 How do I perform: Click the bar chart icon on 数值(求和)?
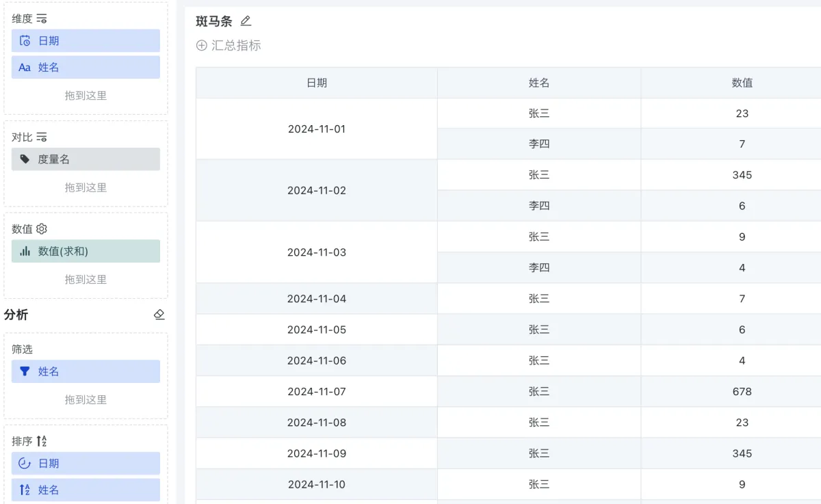(25, 251)
